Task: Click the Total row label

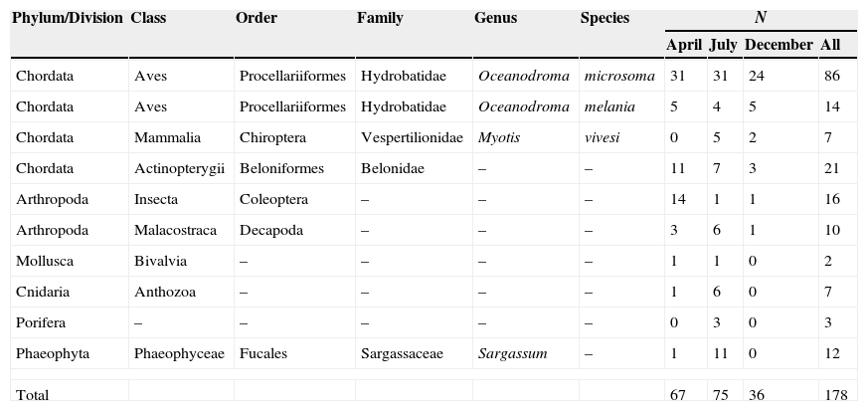Action: coord(32,395)
